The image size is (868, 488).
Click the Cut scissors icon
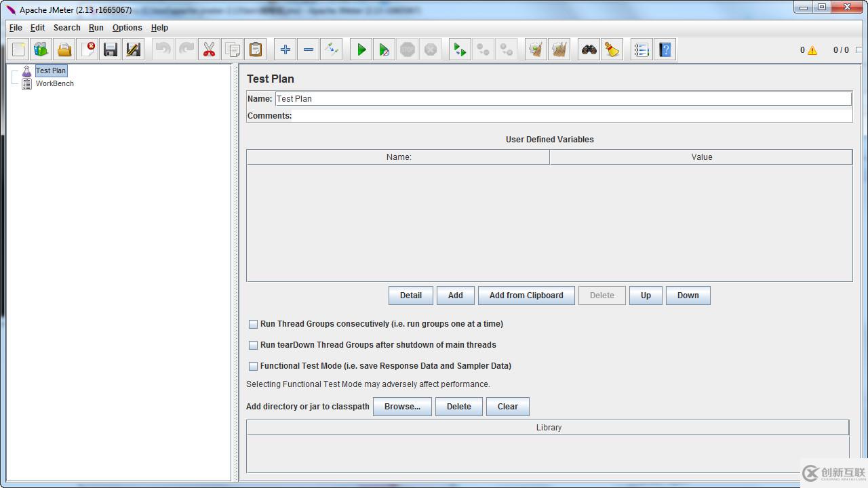tap(209, 49)
